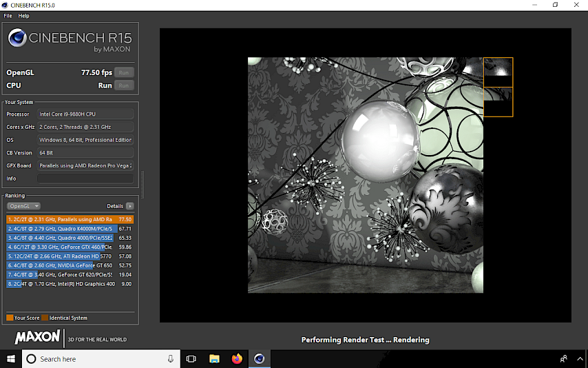
Task: Click the lower orange render bucket
Action: (x=498, y=102)
